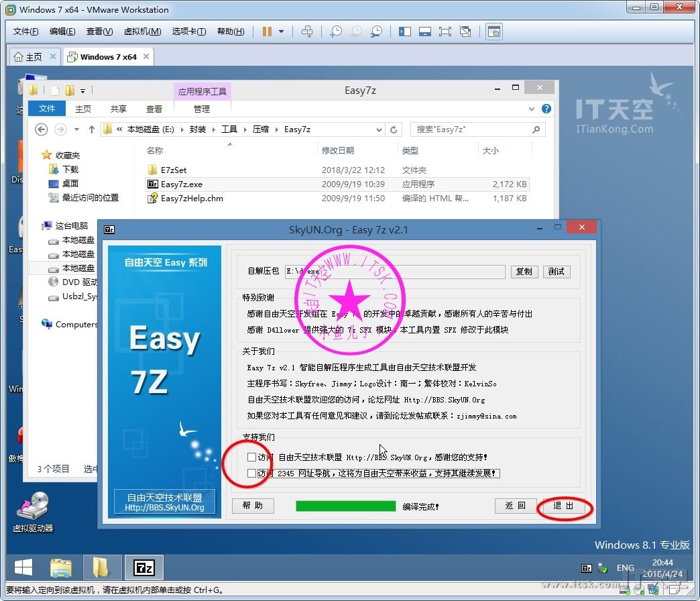The width and height of the screenshot is (700, 601).
Task: Click the Easy7z search box
Action: 473,129
